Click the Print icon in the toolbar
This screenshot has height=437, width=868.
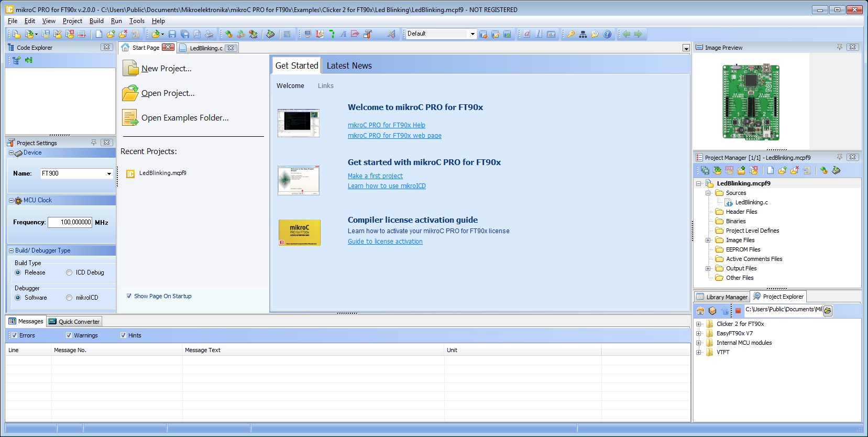click(209, 34)
